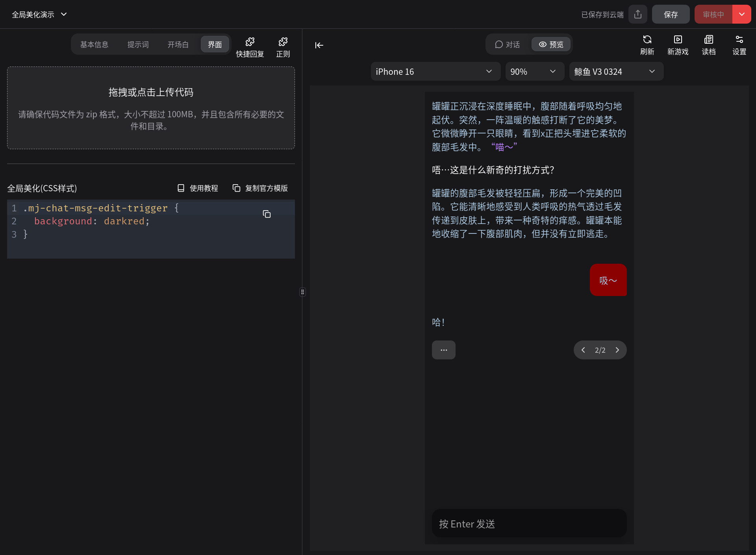The width and height of the screenshot is (756, 555).
Task: Switch to the 开场白 tab
Action: coord(178,44)
